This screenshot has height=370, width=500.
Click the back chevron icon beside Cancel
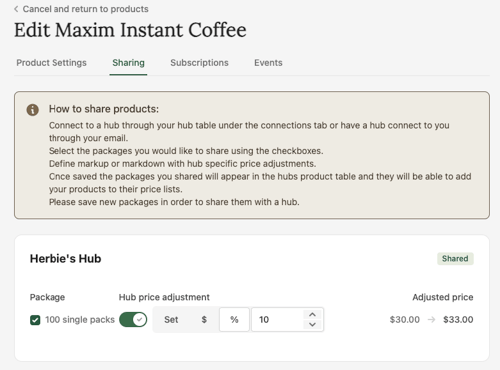[16, 9]
